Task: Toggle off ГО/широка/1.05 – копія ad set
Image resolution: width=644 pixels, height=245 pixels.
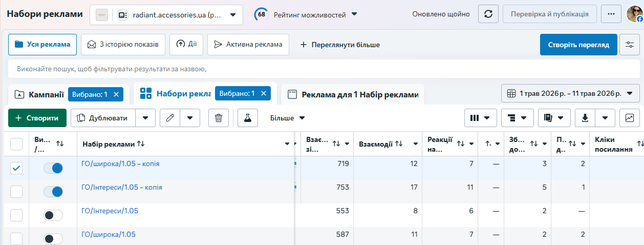Action: click(53, 168)
